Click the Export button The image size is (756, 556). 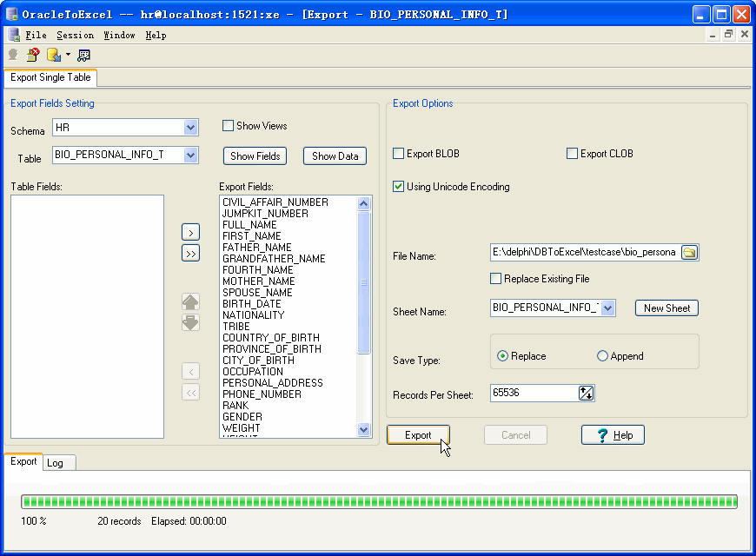[x=418, y=435]
